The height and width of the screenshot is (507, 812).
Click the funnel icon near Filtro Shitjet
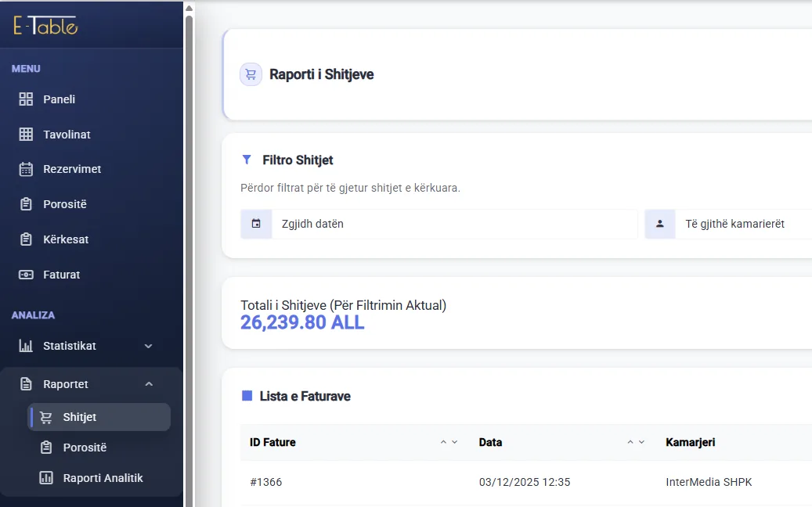coord(247,160)
